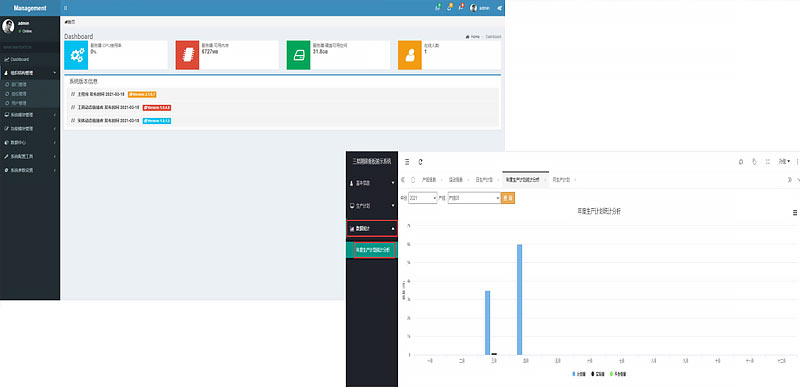Viewport: 800px width, 388px height.
Task: Click the Home breadcrumb link
Action: point(473,37)
